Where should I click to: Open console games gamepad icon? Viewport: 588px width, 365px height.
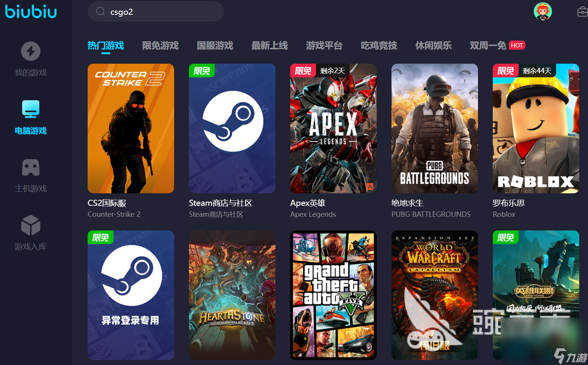click(x=31, y=168)
